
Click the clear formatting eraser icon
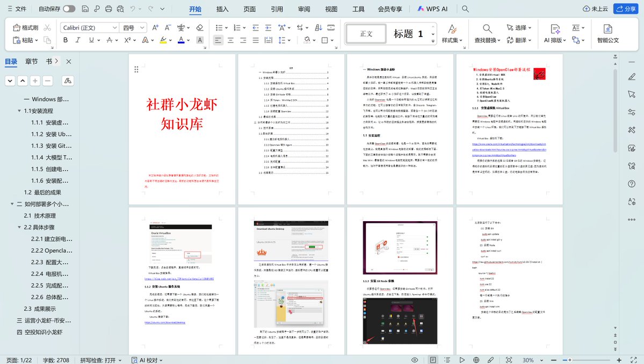pyautogui.click(x=200, y=27)
